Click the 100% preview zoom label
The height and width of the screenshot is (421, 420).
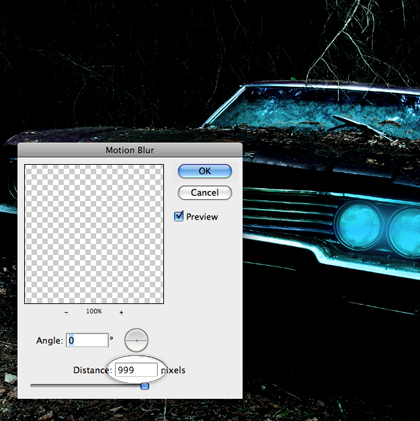[94, 311]
